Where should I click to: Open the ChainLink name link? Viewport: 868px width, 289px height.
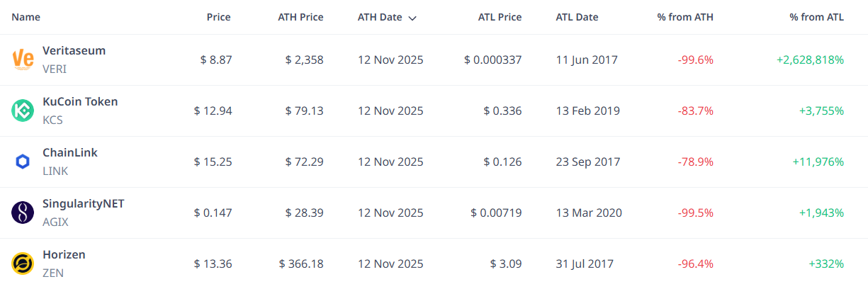(70, 153)
